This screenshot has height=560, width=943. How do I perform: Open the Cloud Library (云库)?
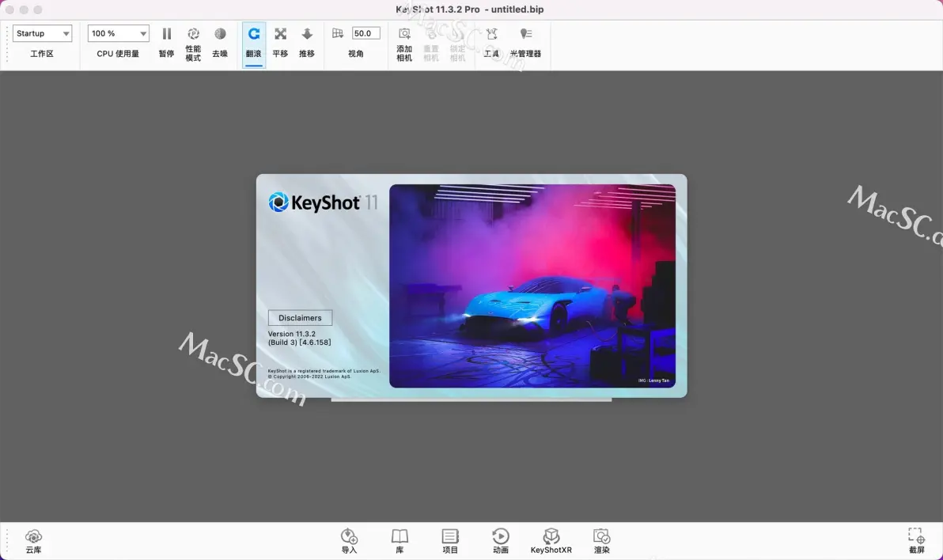click(x=34, y=541)
